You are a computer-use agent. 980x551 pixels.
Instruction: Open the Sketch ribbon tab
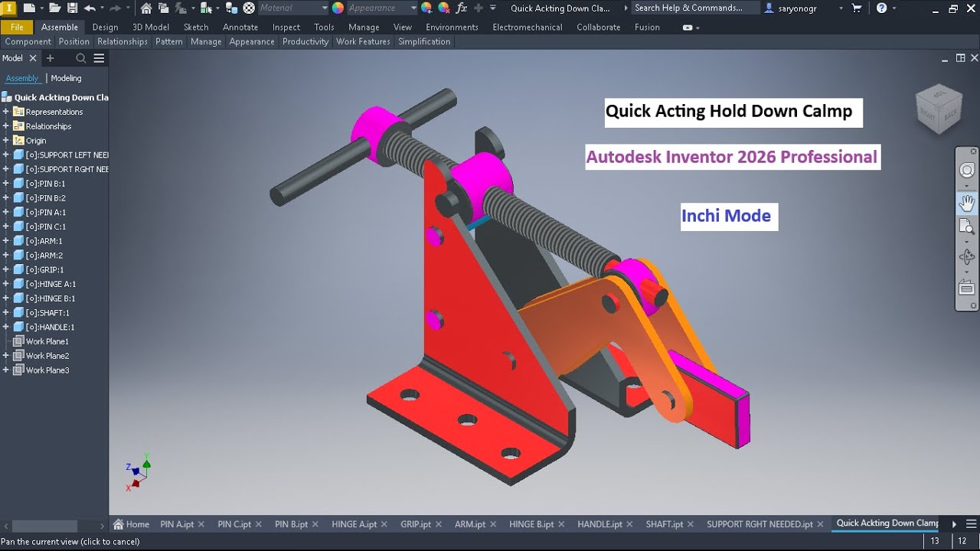point(196,27)
